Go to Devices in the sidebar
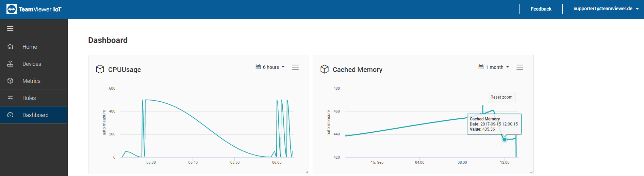644x176 pixels. [x=32, y=64]
